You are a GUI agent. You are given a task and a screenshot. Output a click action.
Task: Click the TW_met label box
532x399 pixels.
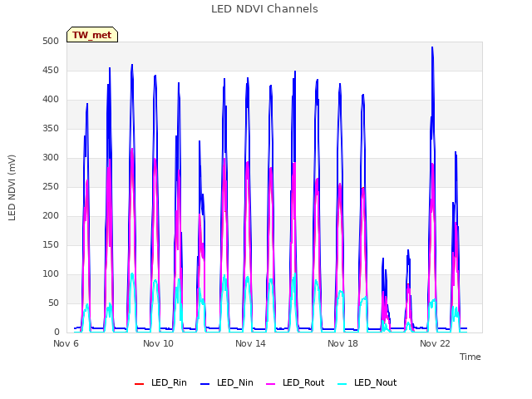coord(92,35)
